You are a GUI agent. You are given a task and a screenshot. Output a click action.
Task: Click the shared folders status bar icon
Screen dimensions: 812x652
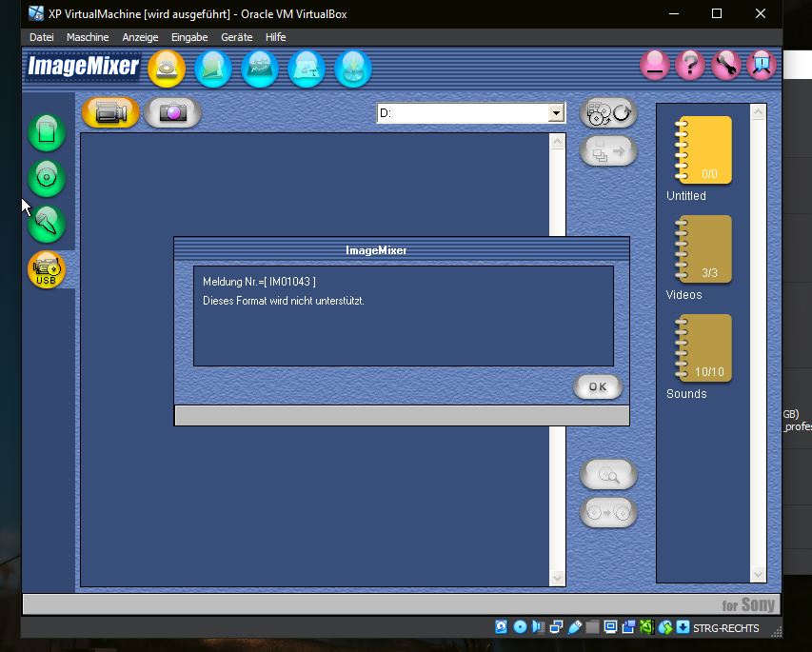pos(592,627)
